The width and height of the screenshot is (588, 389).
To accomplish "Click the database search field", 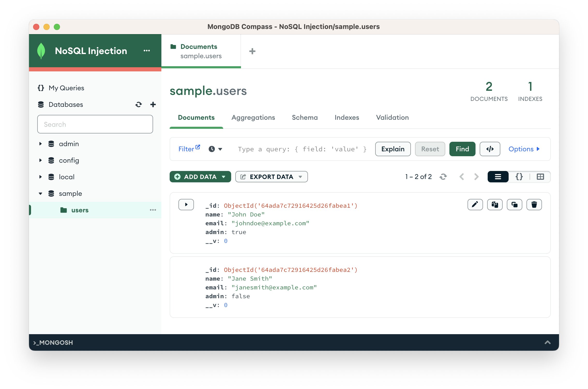I will pyautogui.click(x=95, y=124).
